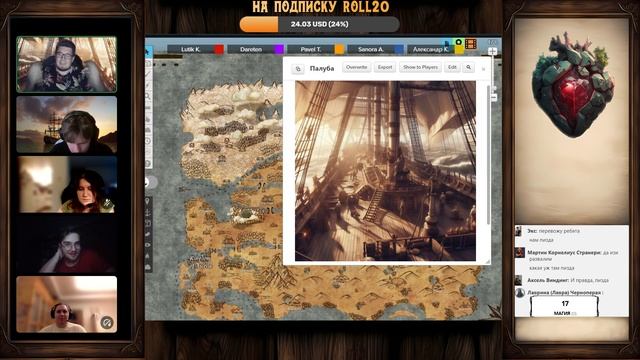Screen dimensions: 640x360
Task: Click Аксель Виндинт avatar in chat
Action: pos(518,280)
